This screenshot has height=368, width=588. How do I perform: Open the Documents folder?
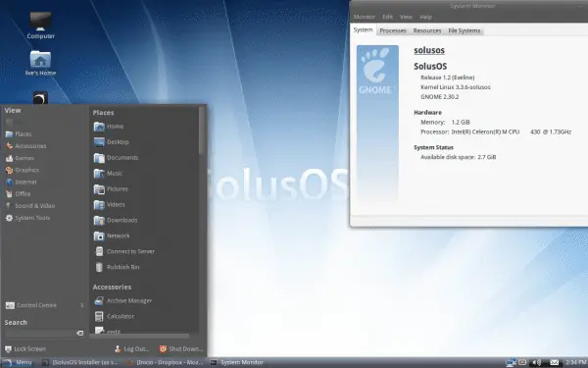click(116, 158)
